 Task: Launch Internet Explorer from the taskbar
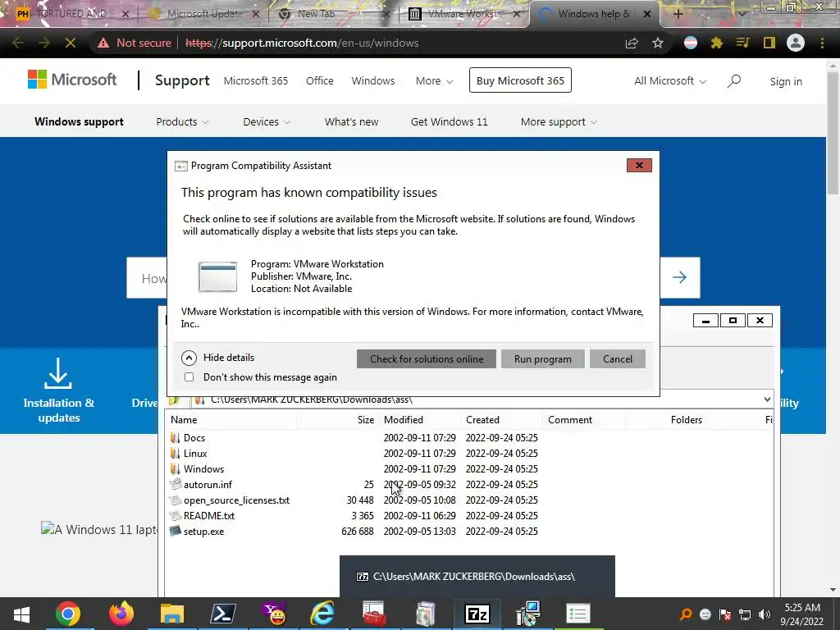[x=323, y=614]
